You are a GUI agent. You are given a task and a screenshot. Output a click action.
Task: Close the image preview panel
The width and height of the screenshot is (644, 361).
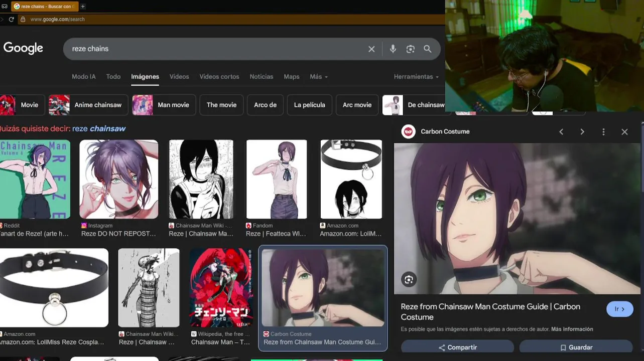pyautogui.click(x=624, y=132)
